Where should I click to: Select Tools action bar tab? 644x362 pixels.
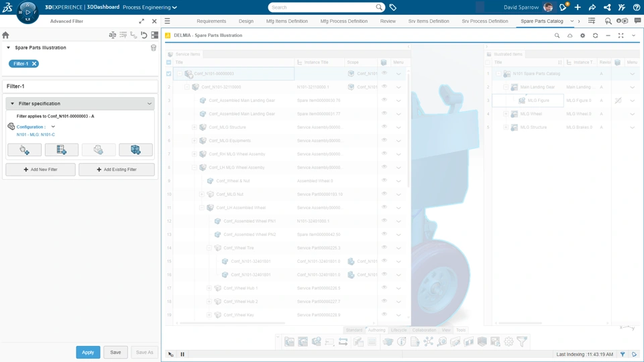[x=461, y=330]
